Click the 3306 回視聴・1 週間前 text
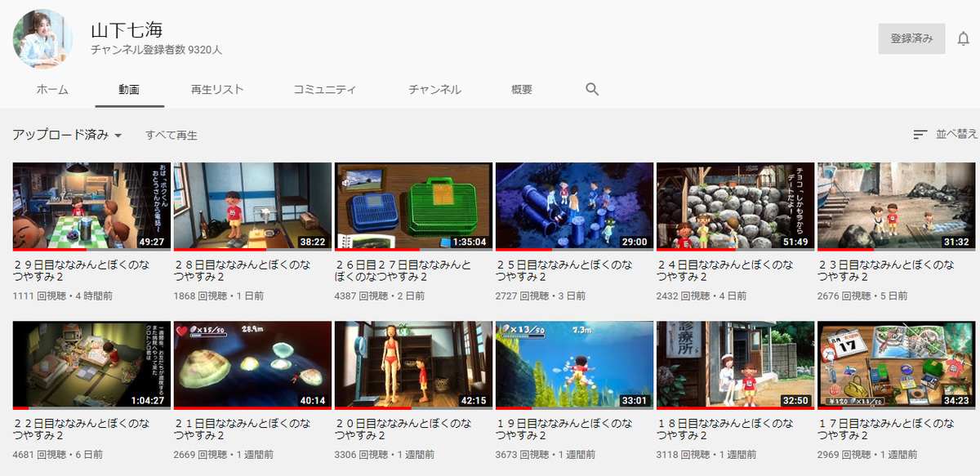The image size is (980, 476). [385, 454]
